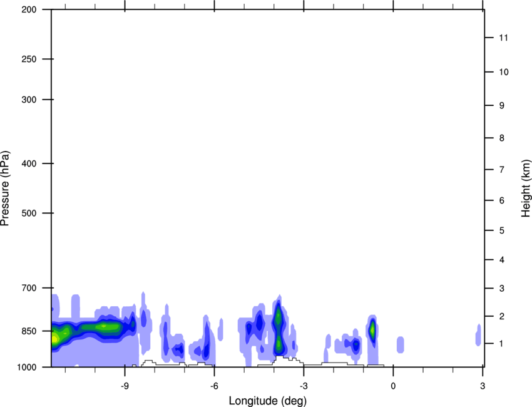The height and width of the screenshot is (407, 532).
Task: Select the 700 pressure tick label
Action: (29, 288)
